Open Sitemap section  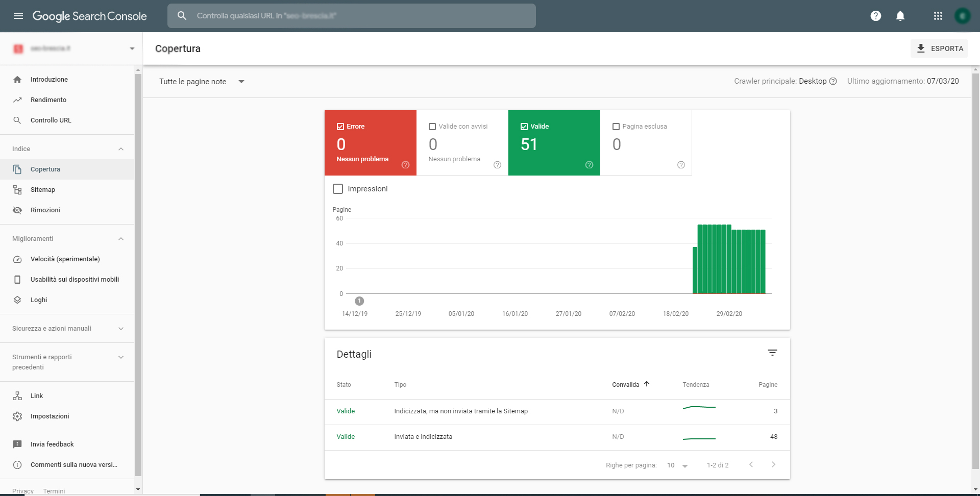tap(67, 190)
